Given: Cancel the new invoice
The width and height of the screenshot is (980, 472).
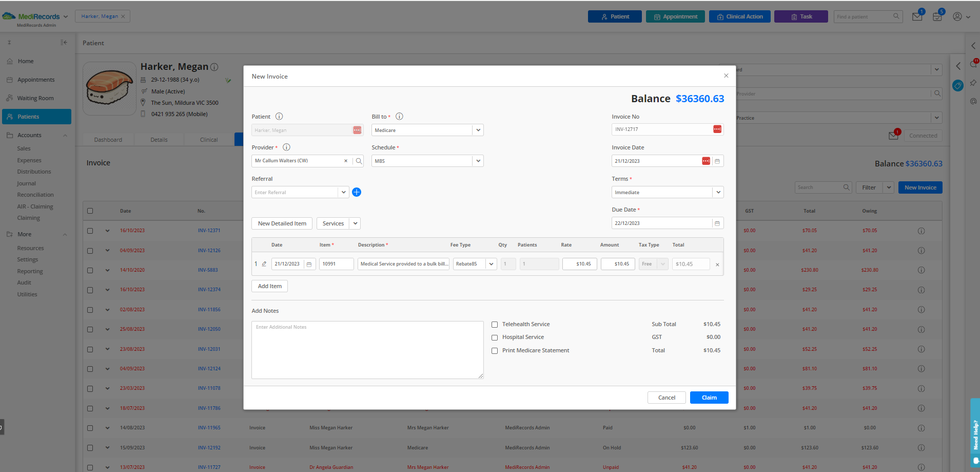Looking at the screenshot, I should (667, 398).
